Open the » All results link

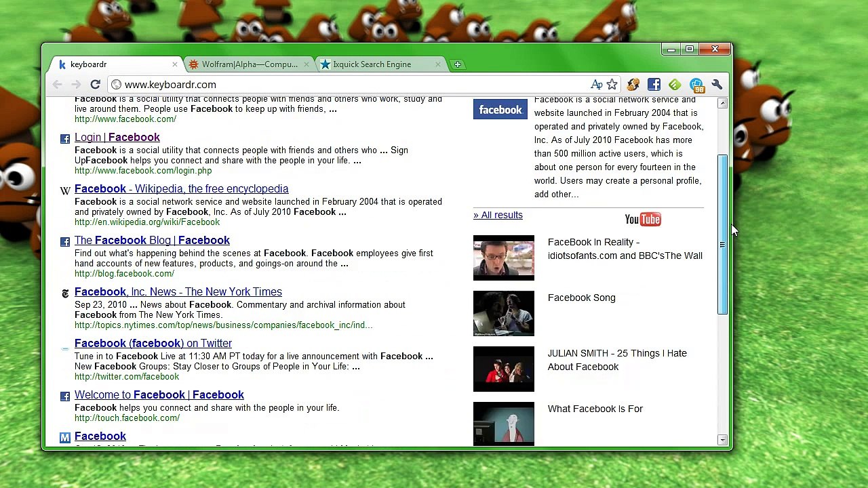pos(498,215)
